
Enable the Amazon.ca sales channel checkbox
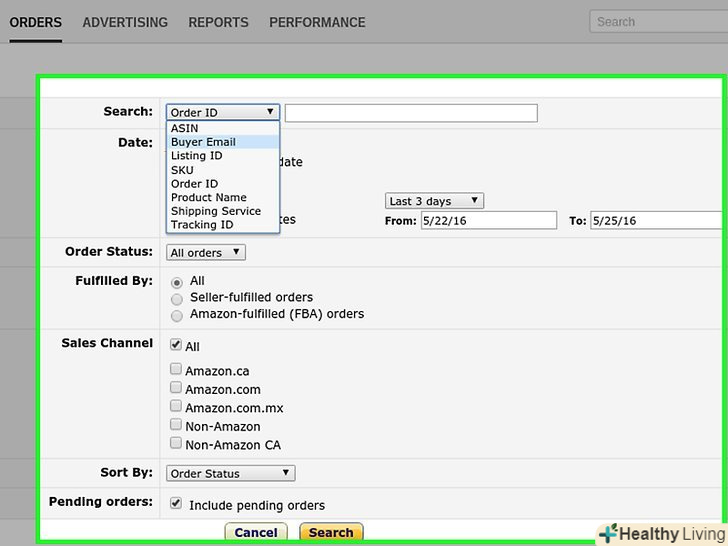pos(176,370)
